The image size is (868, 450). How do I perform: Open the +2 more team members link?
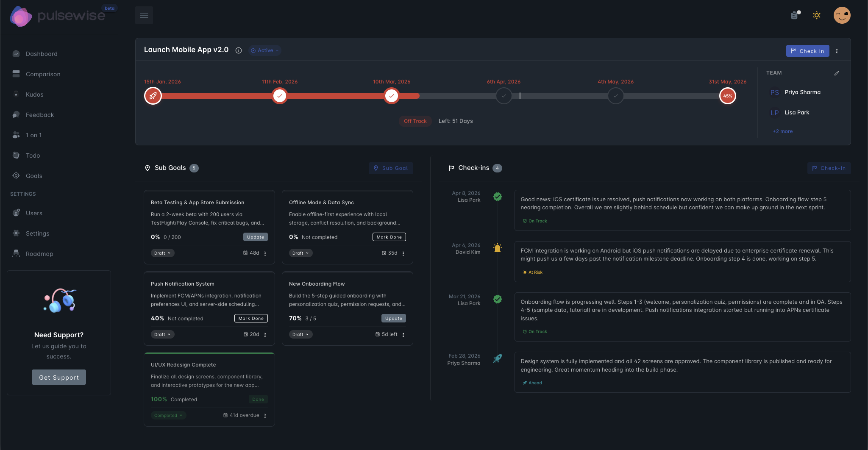782,131
